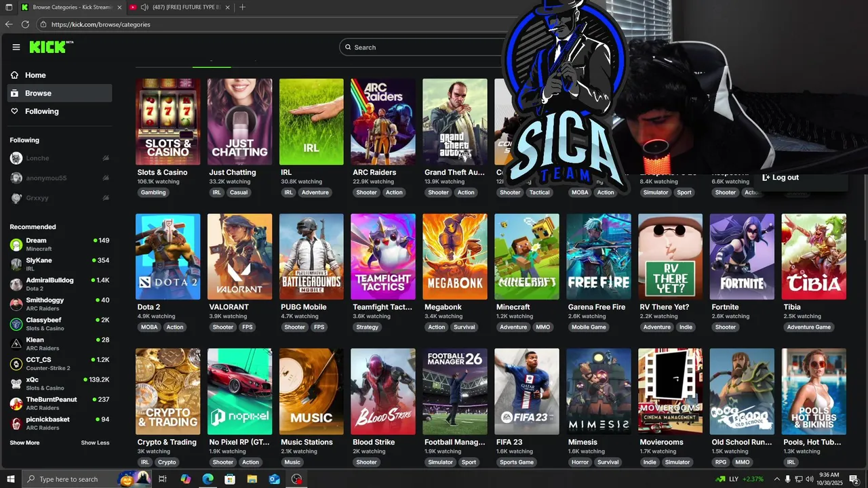
Task: Click Classybeef channel avatar
Action: click(x=16, y=324)
